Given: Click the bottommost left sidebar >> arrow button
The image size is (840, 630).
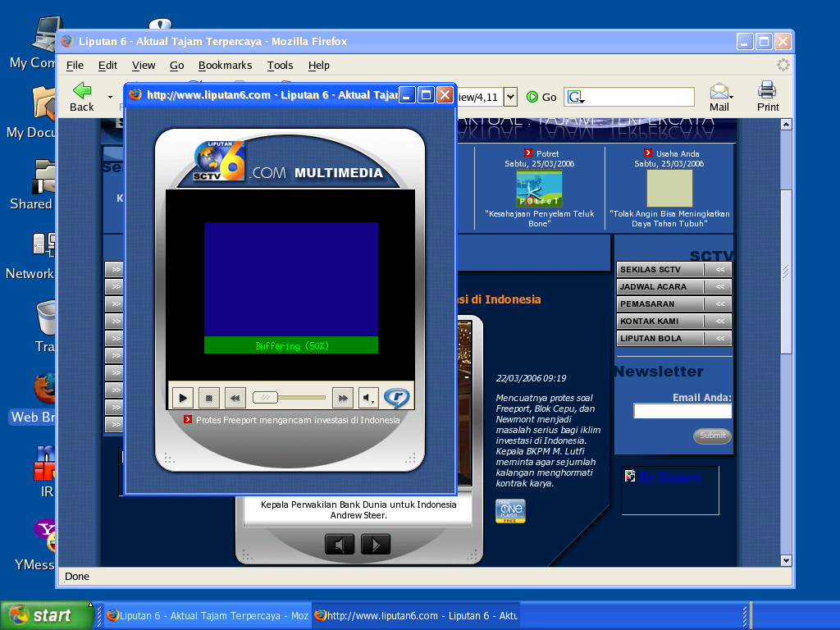Looking at the screenshot, I should 114,424.
